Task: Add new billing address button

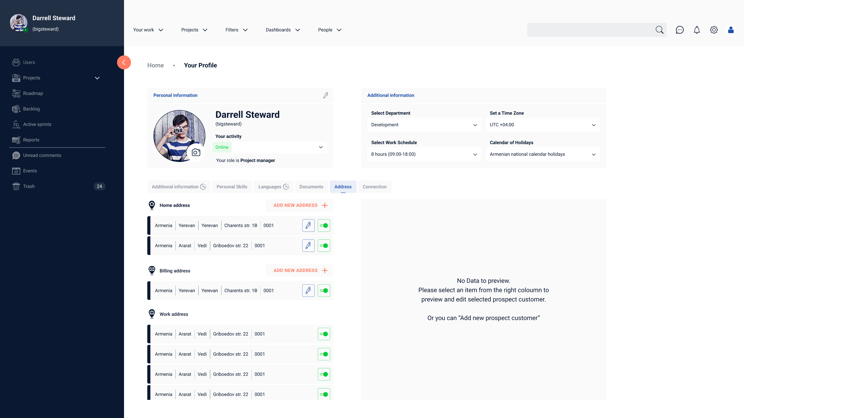Action: (x=300, y=270)
